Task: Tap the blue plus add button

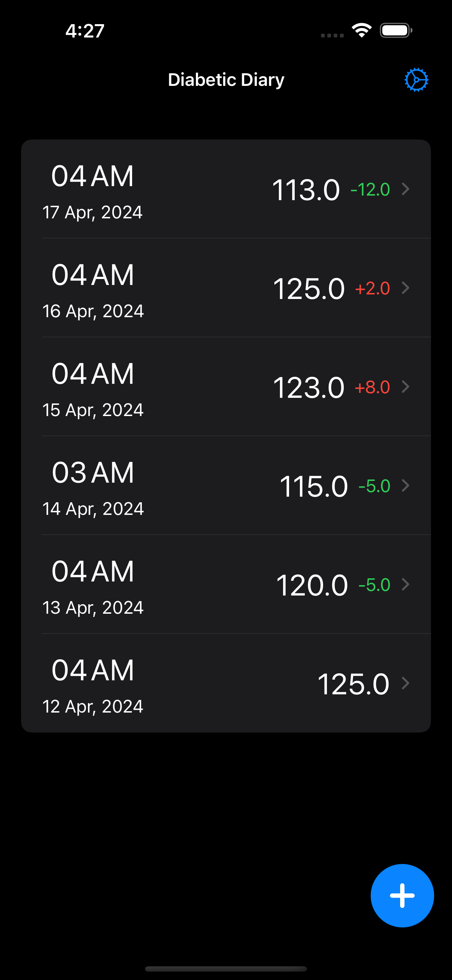Action: coord(402,896)
